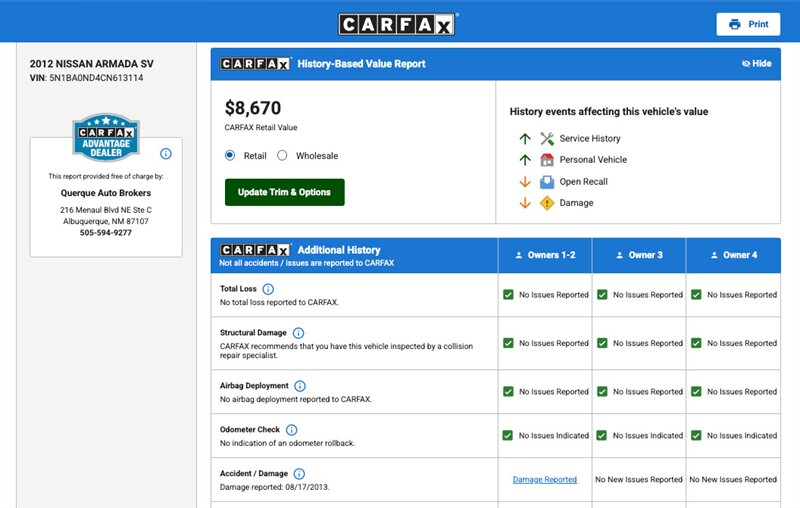This screenshot has height=508, width=800.
Task: Click the orange down arrow beside Damage
Action: (525, 203)
